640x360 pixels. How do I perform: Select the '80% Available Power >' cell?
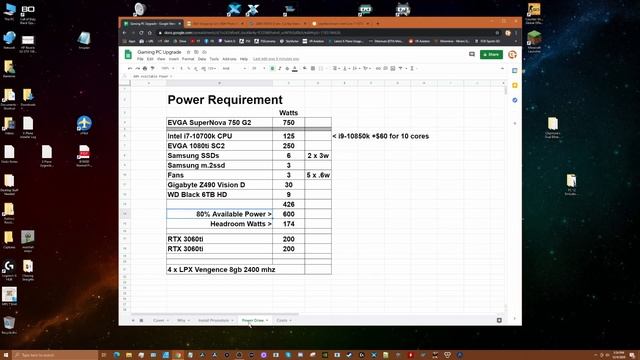click(x=220, y=214)
